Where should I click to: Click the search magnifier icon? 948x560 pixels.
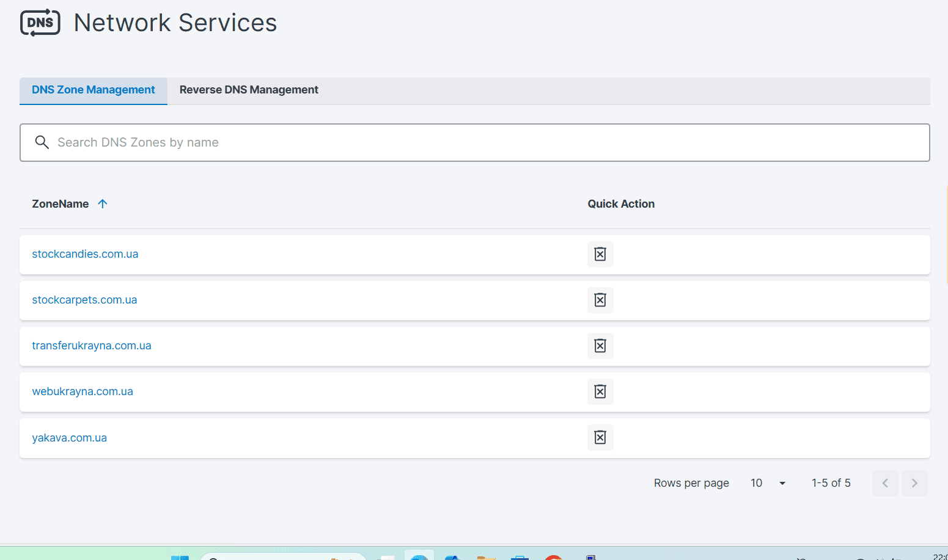pyautogui.click(x=42, y=142)
